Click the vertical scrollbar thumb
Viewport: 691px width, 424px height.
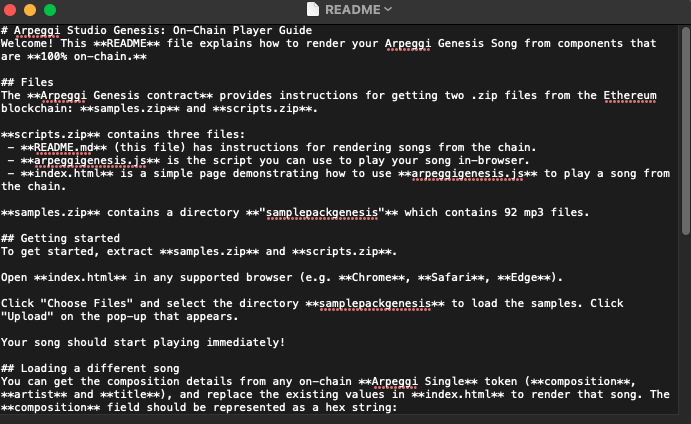(x=685, y=131)
